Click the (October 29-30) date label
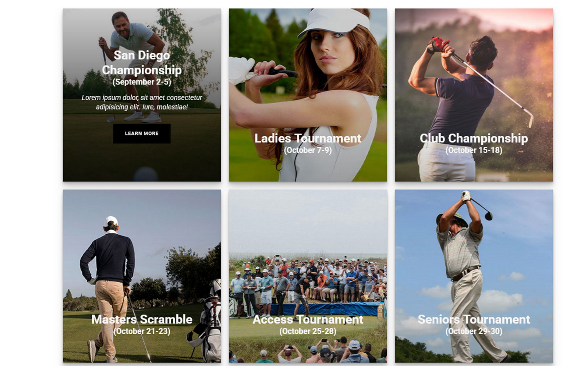 coord(474,331)
